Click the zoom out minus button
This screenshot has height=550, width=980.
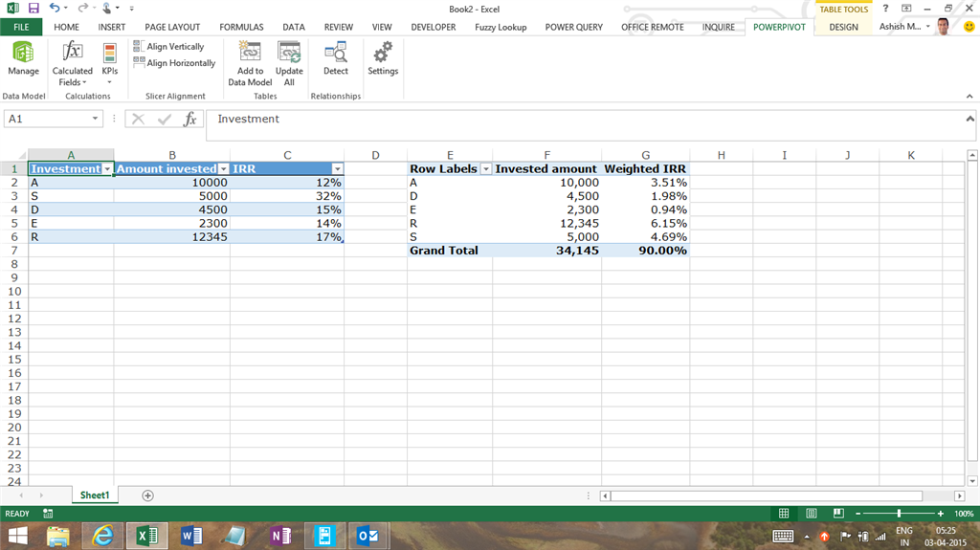(857, 513)
